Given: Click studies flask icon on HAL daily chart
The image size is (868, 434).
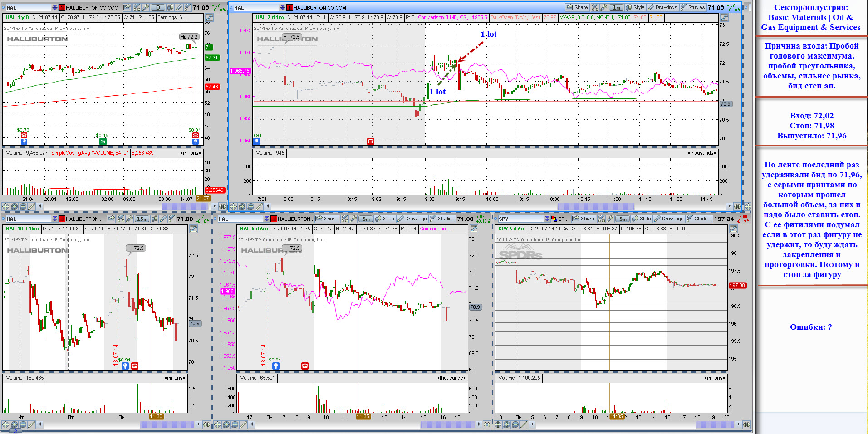Looking at the screenshot, I should pos(187,7).
